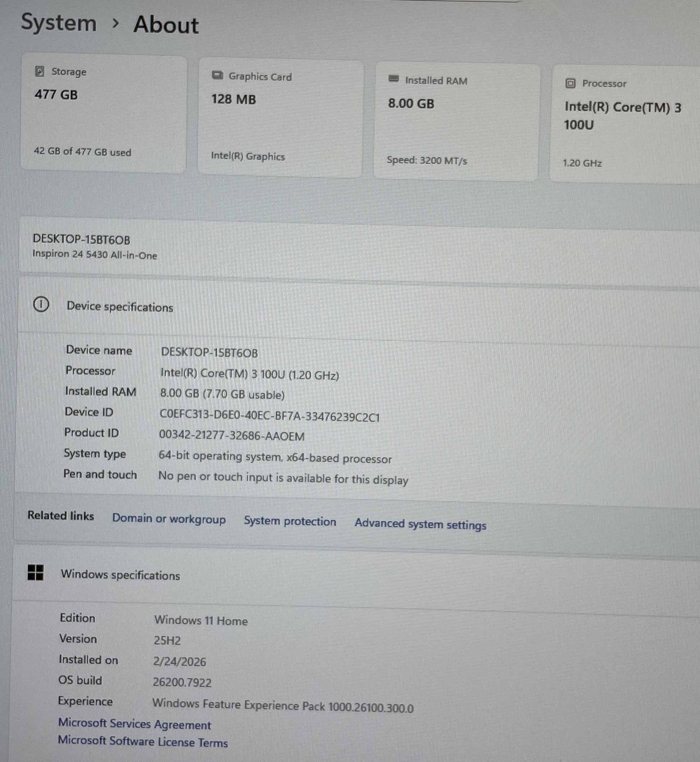The image size is (700, 762).
Task: Open System protection link
Action: click(290, 521)
